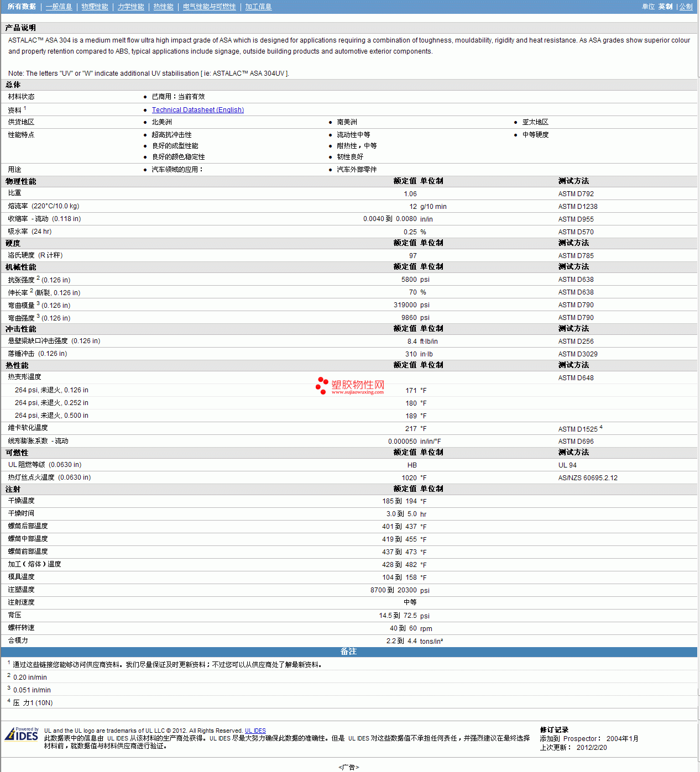Click 背压 row label
This screenshot has width=700, height=772.
pos(14,615)
